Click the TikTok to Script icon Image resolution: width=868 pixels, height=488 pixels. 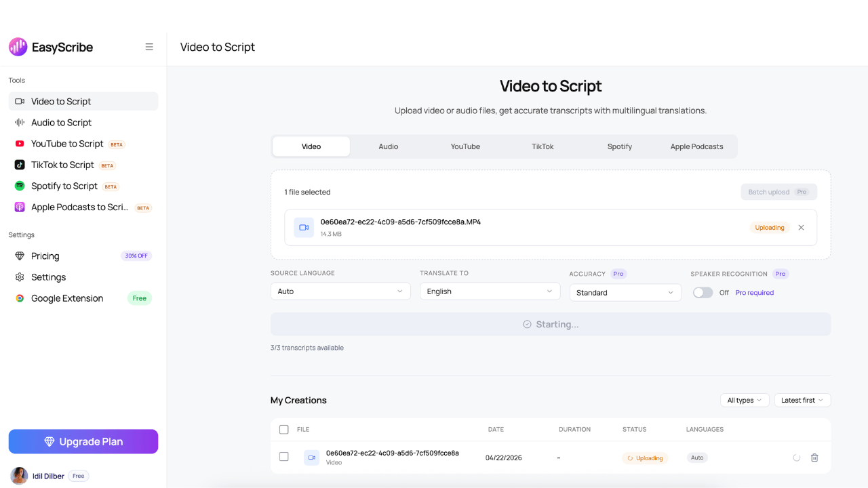point(19,165)
